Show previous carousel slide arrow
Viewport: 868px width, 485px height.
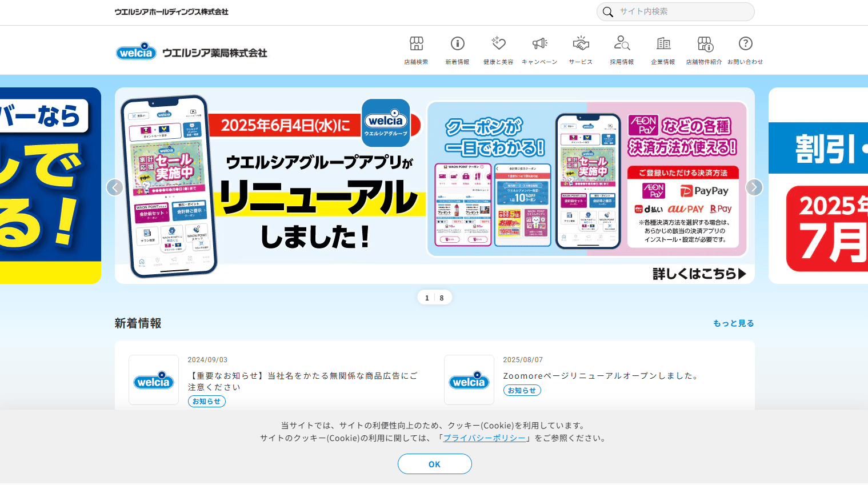(115, 187)
